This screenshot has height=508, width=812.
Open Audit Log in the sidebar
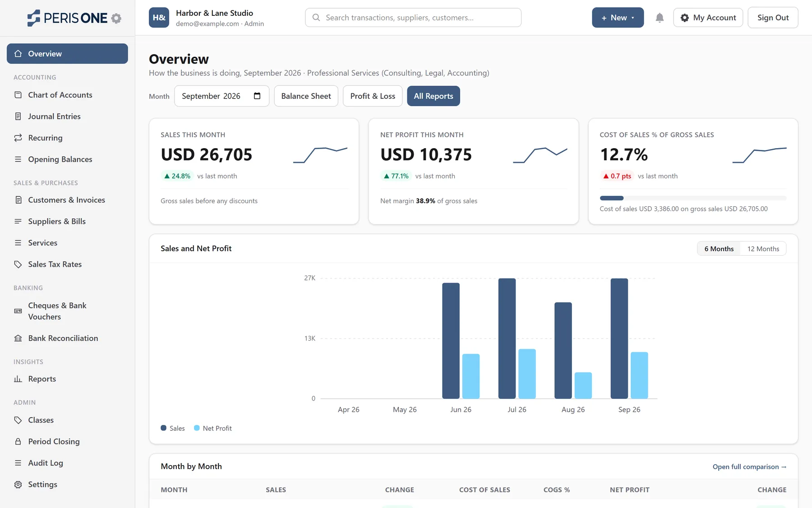coord(67,463)
